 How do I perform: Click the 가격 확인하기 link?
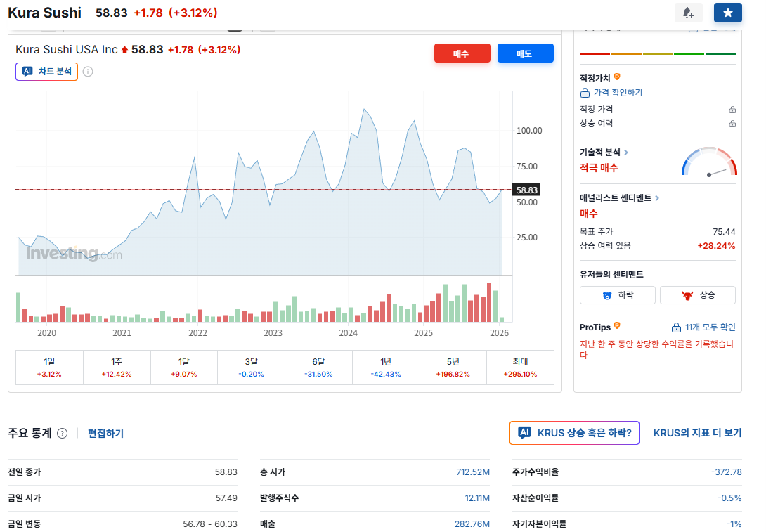coord(618,92)
